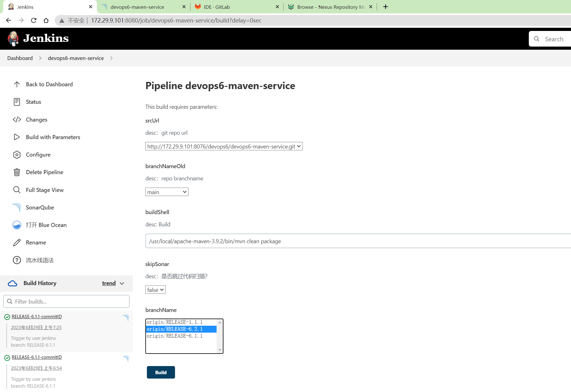Click the Filter builds input field

point(66,301)
